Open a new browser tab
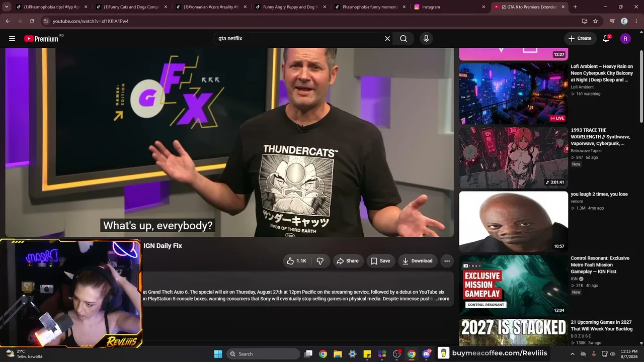This screenshot has height=362, width=644. point(575,7)
